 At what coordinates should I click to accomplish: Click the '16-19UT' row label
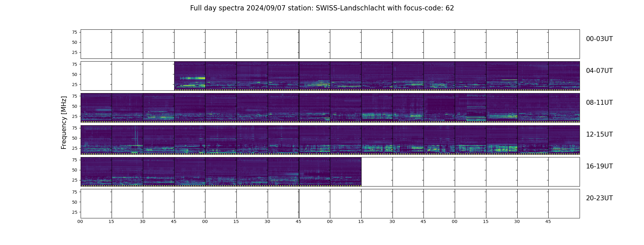599,166
